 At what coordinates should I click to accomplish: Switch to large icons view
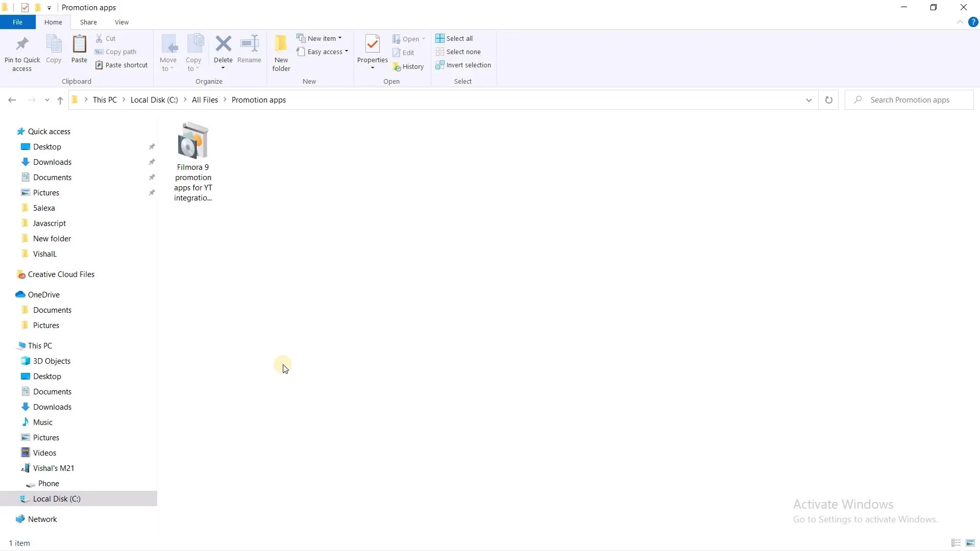coord(970,543)
